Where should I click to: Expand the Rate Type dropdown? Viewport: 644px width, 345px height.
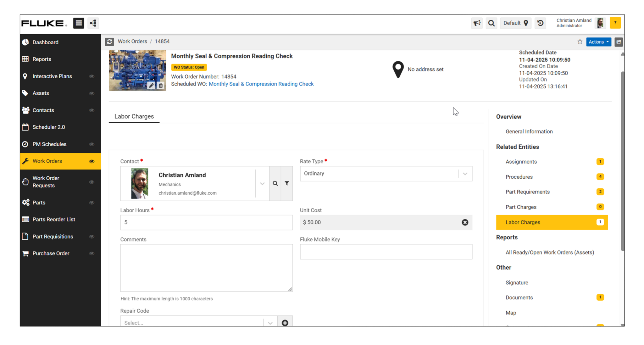[x=465, y=174]
